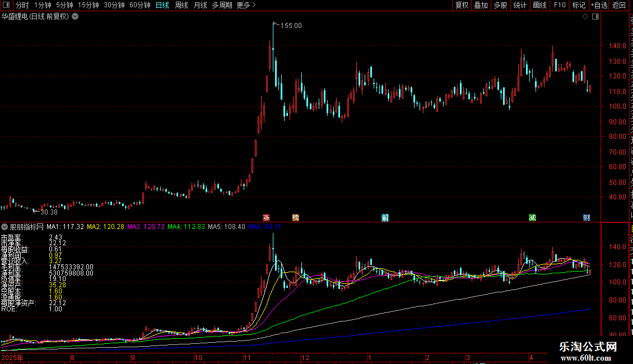Click the 标记 mark button
Image resolution: width=633 pixels, height=364 pixels.
click(579, 5)
